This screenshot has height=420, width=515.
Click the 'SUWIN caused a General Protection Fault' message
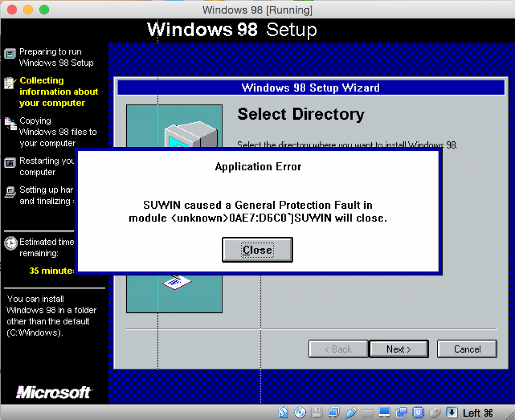(x=258, y=211)
